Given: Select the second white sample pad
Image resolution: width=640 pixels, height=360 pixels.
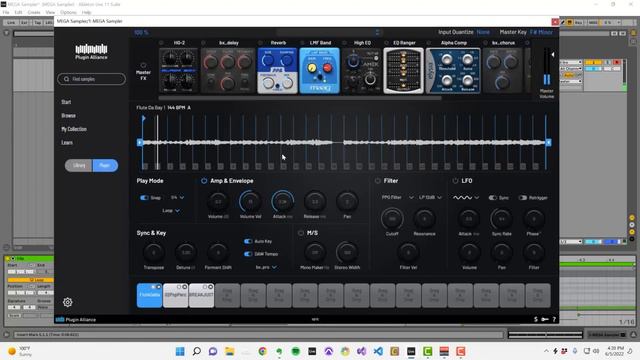Looking at the screenshot, I should pos(176,295).
